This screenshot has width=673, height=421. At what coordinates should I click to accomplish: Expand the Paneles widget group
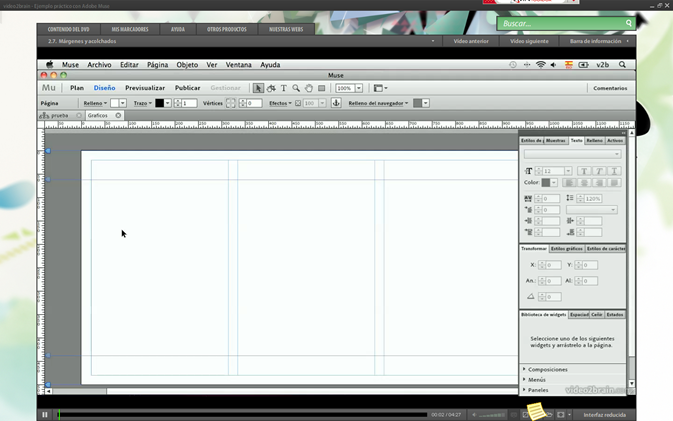[535, 390]
